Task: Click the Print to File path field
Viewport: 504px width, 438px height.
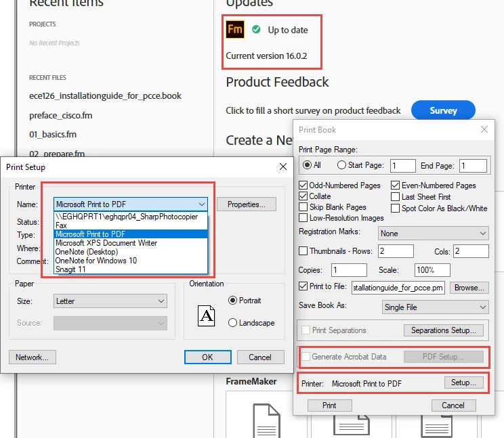Action: 398,288
